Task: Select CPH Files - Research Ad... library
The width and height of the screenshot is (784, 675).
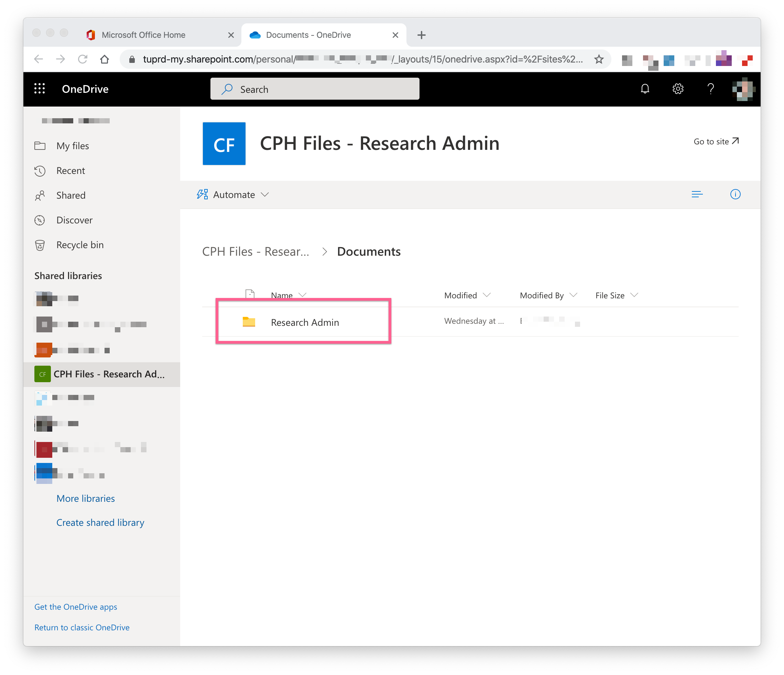Action: pos(101,374)
